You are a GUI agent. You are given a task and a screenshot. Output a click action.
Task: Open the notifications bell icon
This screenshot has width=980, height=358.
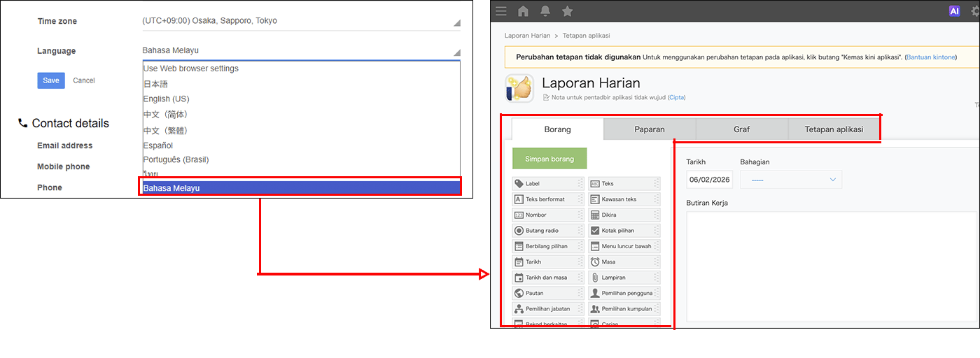(x=545, y=10)
